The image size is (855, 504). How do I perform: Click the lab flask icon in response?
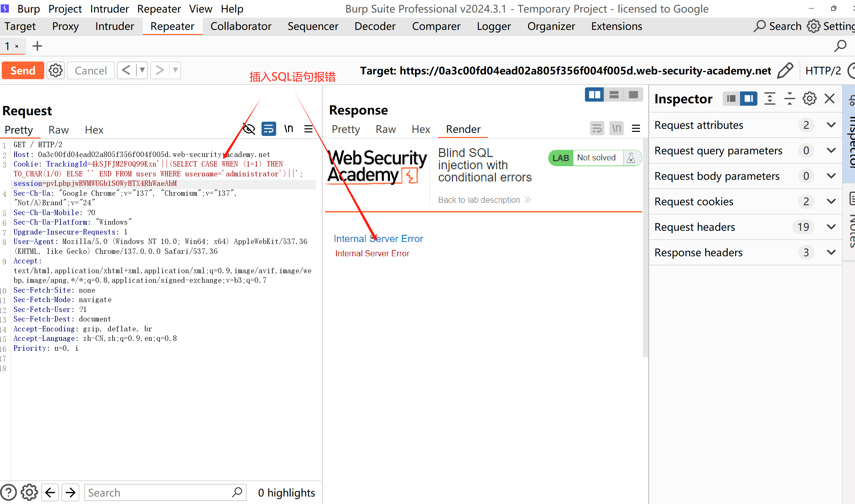click(x=631, y=158)
